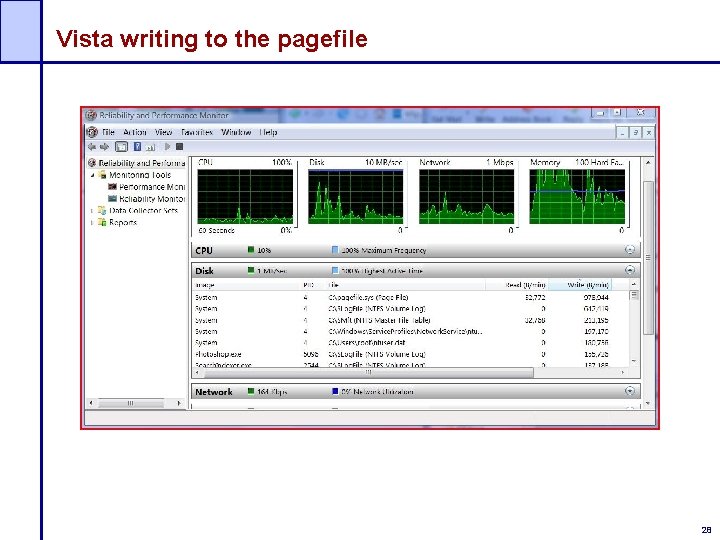This screenshot has width=720, height=540.
Task: Open the View menu
Action: 163,132
